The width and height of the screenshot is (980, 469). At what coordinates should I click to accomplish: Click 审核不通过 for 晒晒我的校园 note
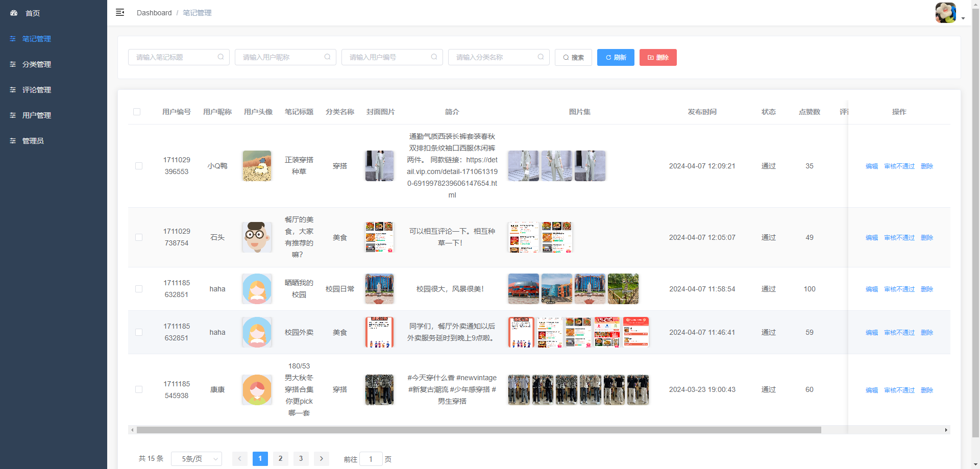[899, 289]
